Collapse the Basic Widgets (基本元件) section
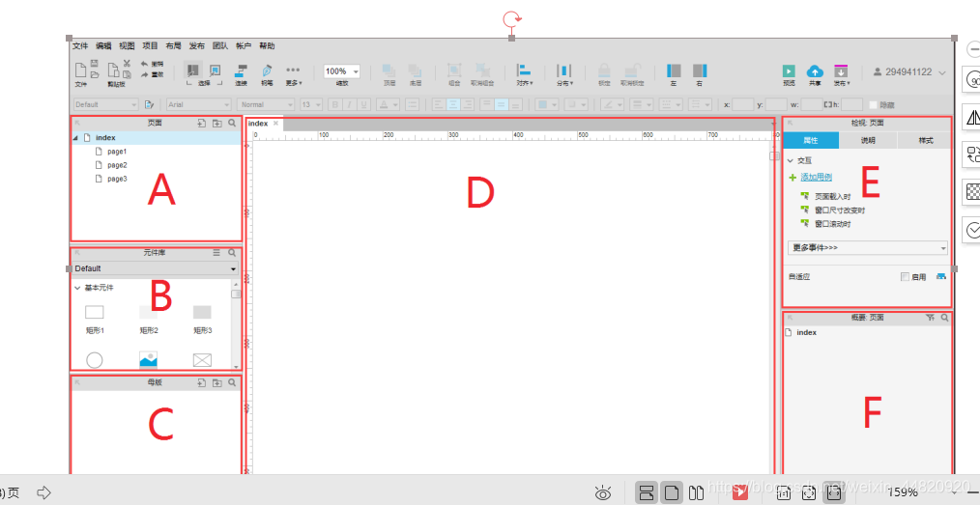Viewport: 980px width, 505px height. pyautogui.click(x=77, y=289)
